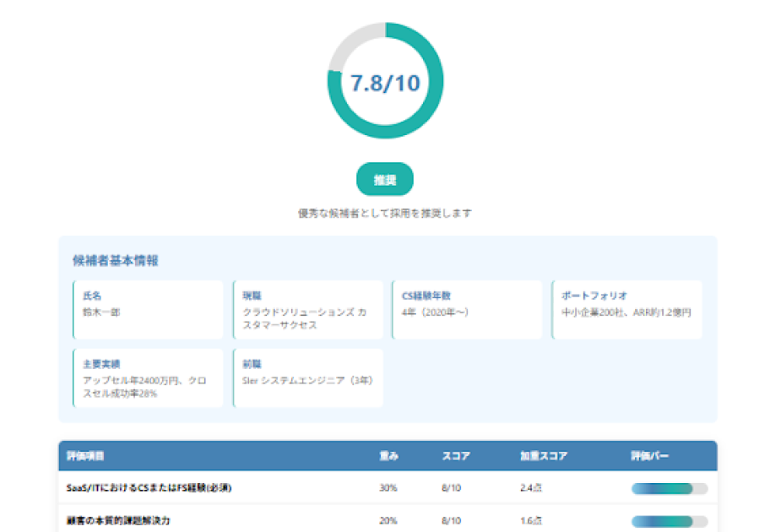Select the SaaS/ITにおけるCSまたはFS経験 row
The height and width of the screenshot is (532, 770).
[x=149, y=488]
